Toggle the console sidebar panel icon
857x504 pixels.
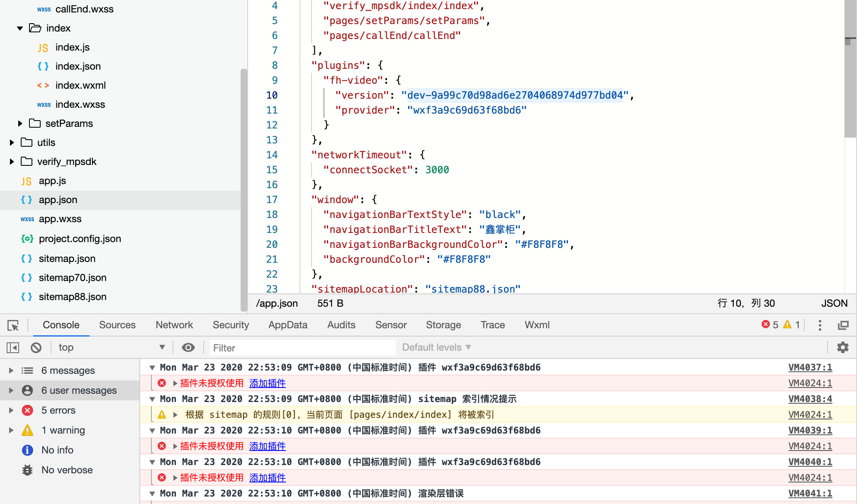tap(13, 347)
